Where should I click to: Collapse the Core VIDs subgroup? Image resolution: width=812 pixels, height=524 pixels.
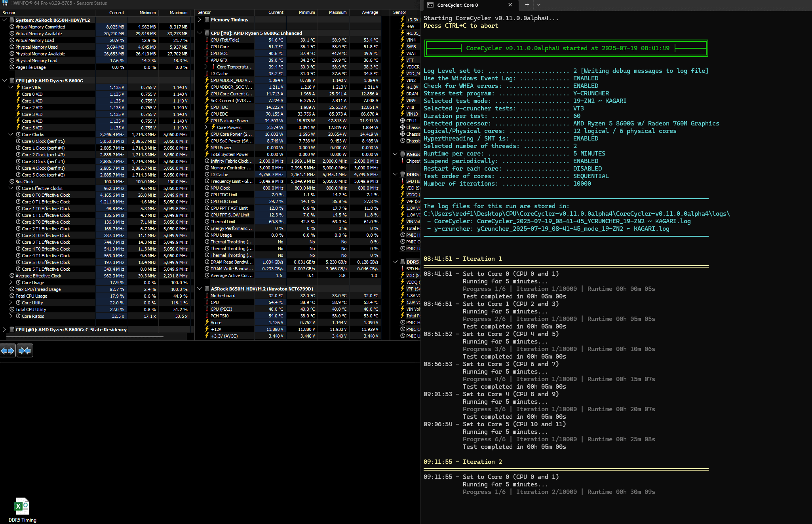pos(11,87)
